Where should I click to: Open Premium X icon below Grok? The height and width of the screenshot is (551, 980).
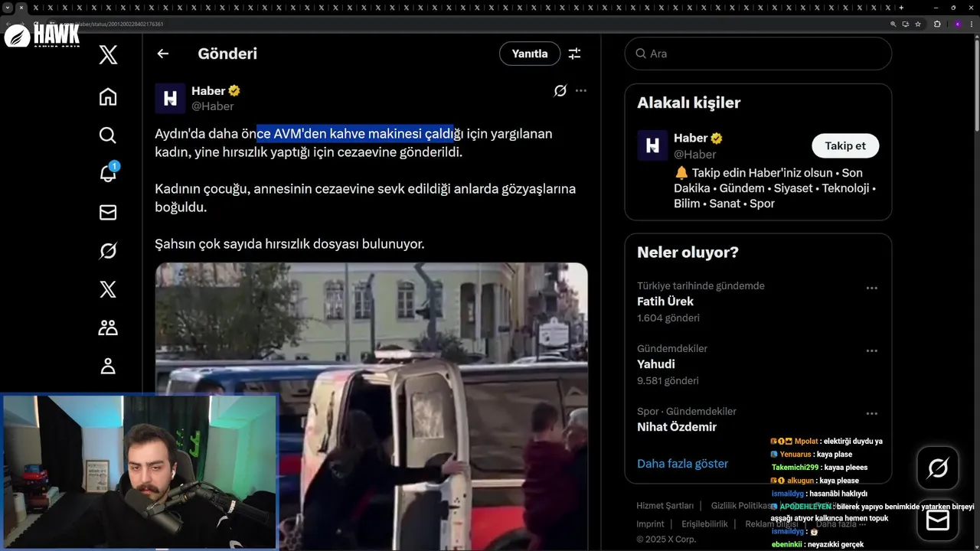click(108, 289)
